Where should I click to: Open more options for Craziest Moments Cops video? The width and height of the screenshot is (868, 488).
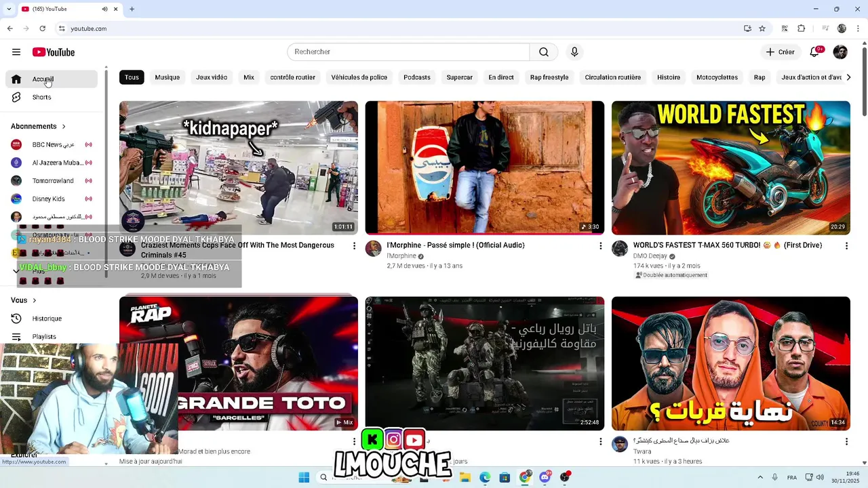[x=354, y=245]
